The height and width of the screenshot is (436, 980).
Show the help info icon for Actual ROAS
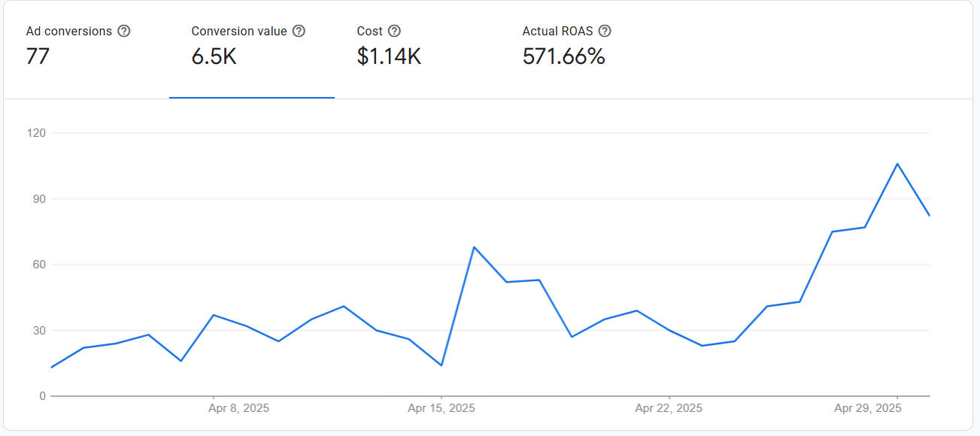(605, 32)
